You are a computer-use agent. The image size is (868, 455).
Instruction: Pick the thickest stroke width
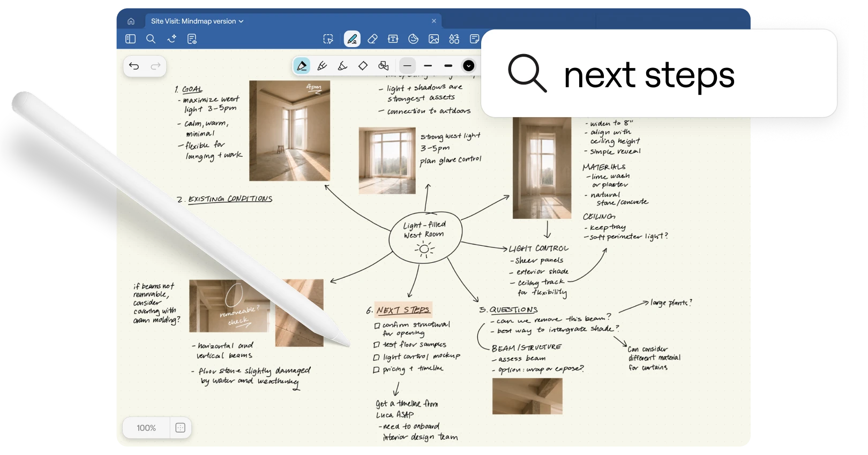coord(448,66)
